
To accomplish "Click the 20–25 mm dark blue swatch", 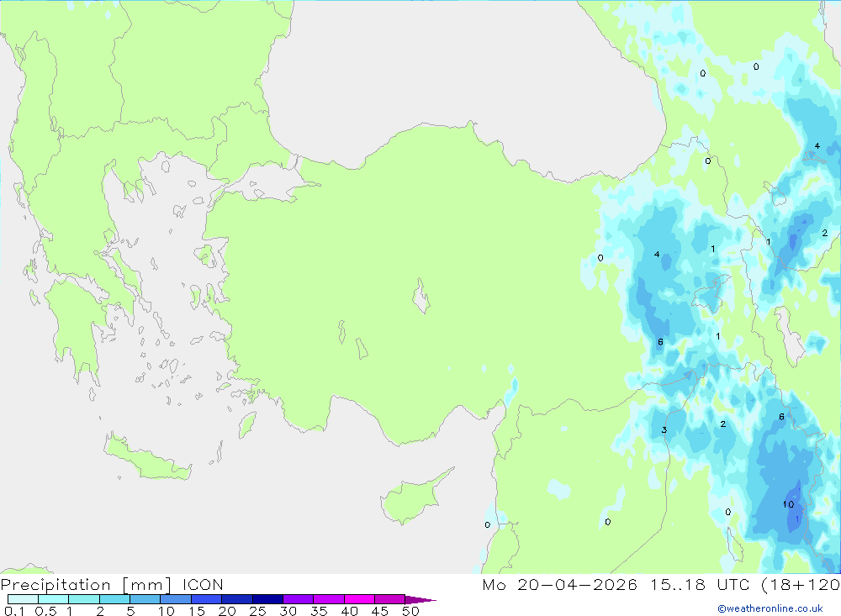I will [x=236, y=599].
